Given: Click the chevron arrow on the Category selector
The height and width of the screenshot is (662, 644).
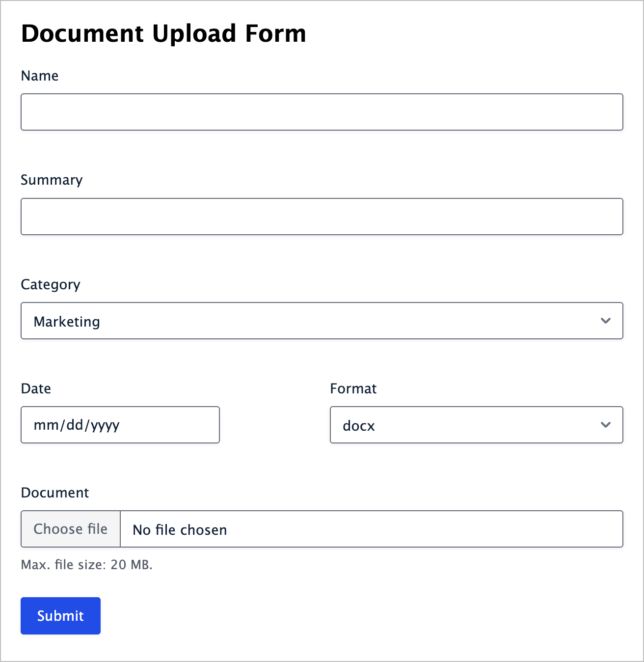Looking at the screenshot, I should pos(606,321).
